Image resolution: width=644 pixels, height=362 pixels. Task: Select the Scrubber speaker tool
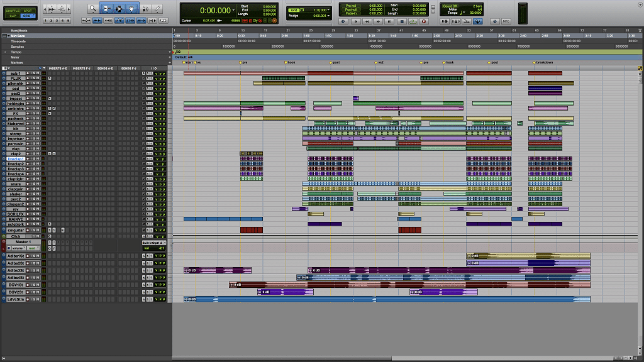tap(145, 9)
